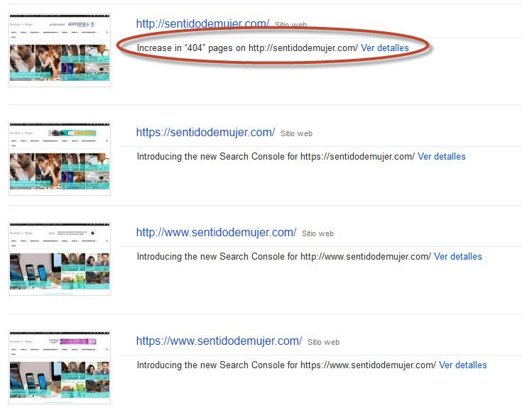Open the thumbnail for https://sentidodemujer.com/

(60, 159)
